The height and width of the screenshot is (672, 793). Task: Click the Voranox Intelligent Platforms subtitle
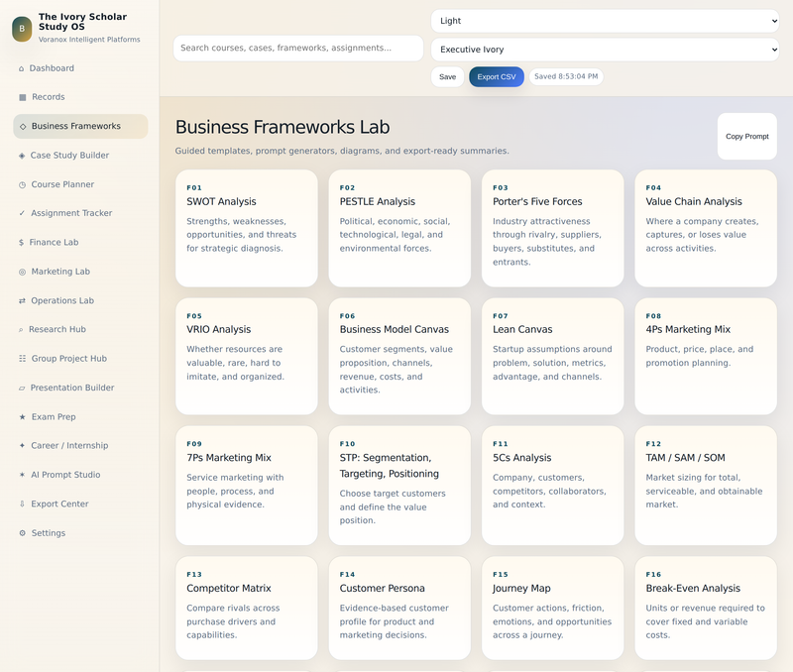coord(89,40)
